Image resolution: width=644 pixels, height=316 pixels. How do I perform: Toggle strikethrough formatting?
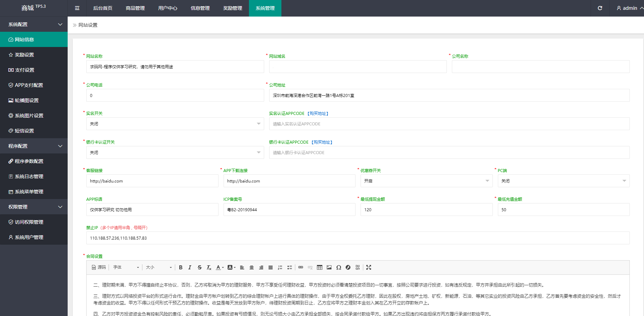tap(200, 267)
